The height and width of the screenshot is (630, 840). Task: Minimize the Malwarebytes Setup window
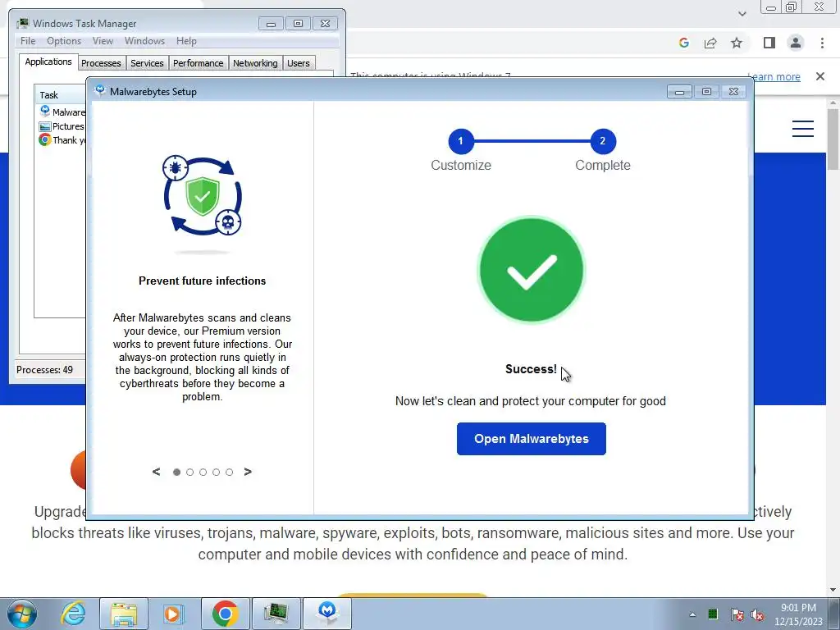[x=679, y=92]
